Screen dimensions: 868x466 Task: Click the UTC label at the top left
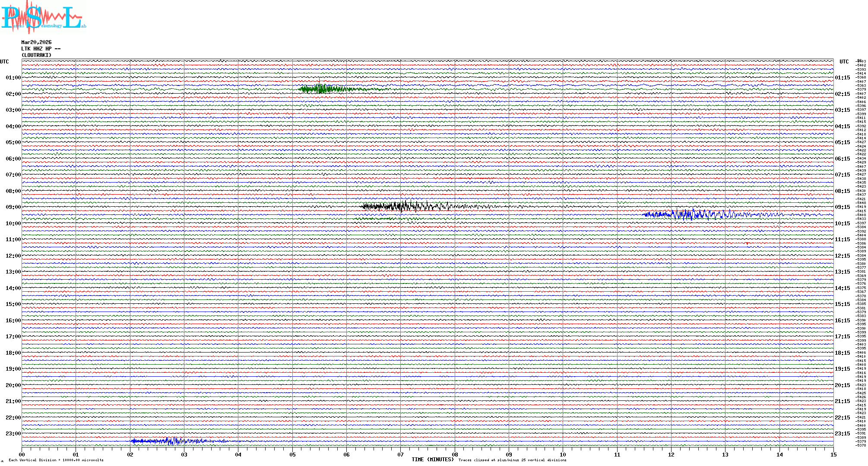coord(4,62)
